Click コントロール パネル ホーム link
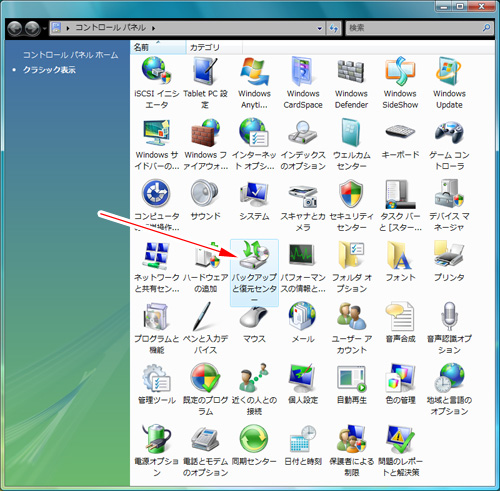The height and width of the screenshot is (491, 500). tap(70, 55)
